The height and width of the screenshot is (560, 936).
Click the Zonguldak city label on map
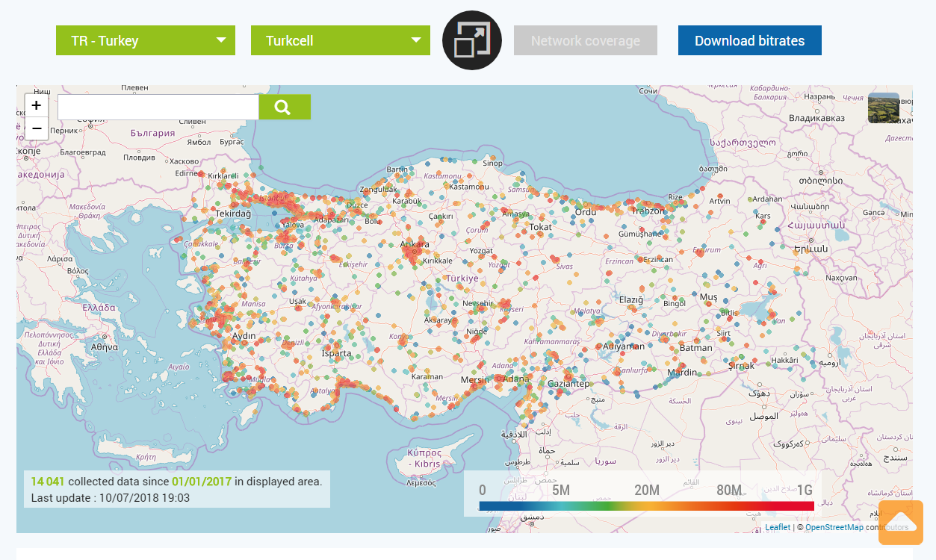coord(379,189)
